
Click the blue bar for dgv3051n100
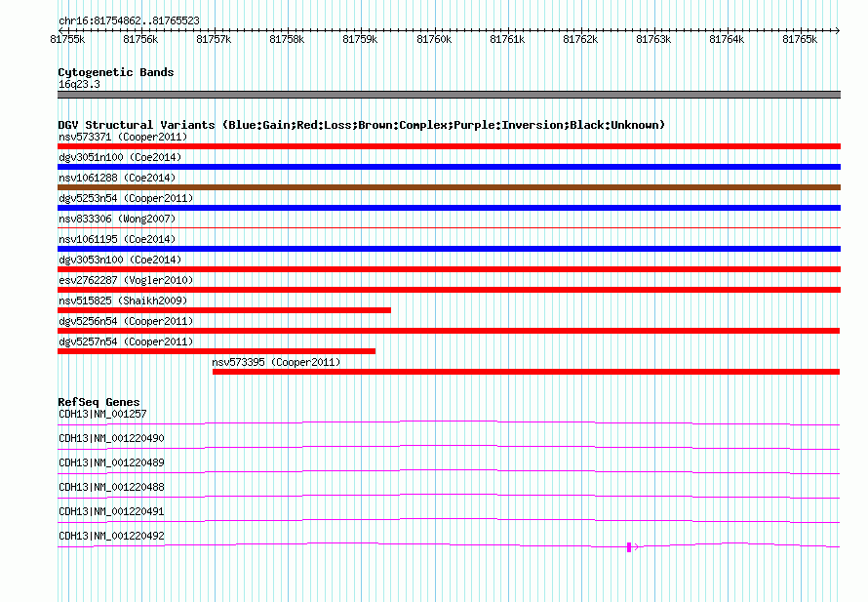(x=449, y=167)
